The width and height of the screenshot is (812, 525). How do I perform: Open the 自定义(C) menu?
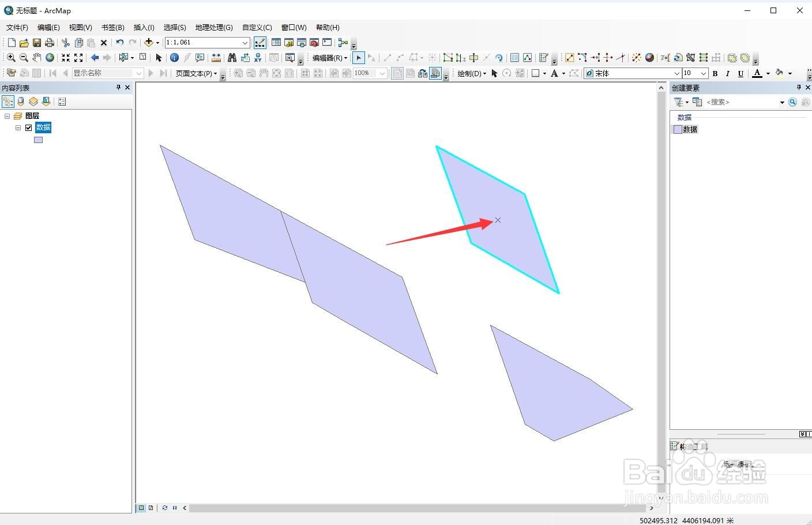click(257, 27)
